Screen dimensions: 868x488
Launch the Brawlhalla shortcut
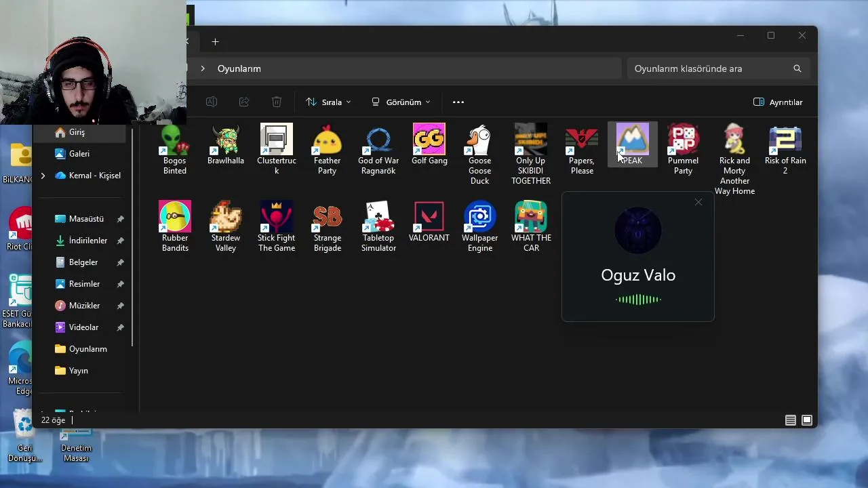point(225,145)
